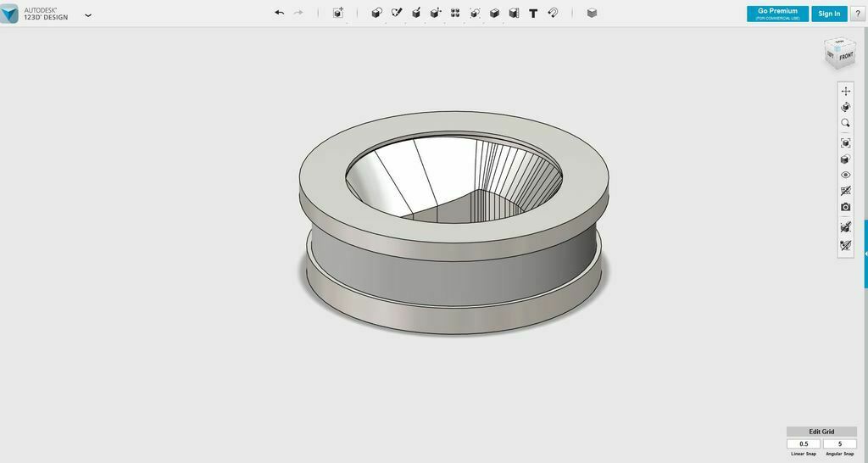
Task: Open the Sketch tool menu
Action: click(x=397, y=13)
